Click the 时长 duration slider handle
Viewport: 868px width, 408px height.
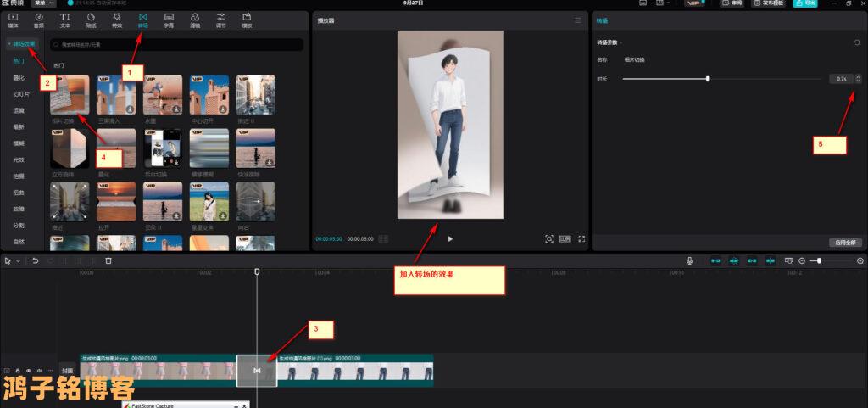pos(708,79)
